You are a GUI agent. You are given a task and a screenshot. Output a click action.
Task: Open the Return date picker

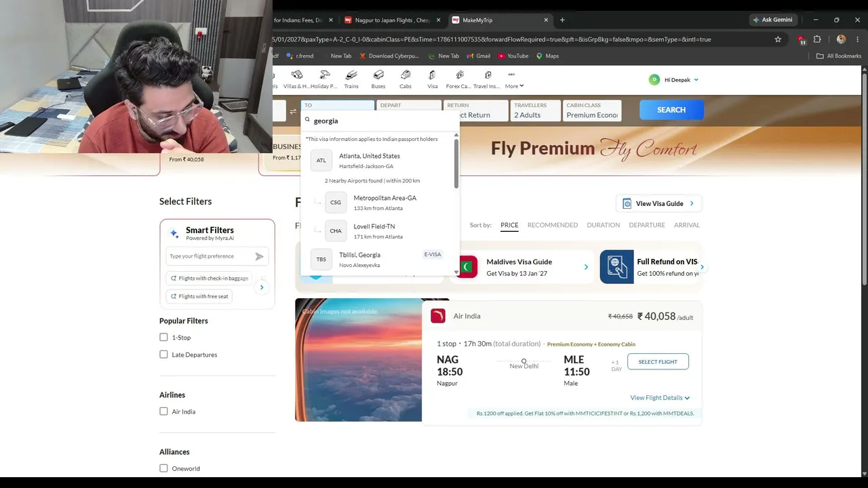click(476, 110)
